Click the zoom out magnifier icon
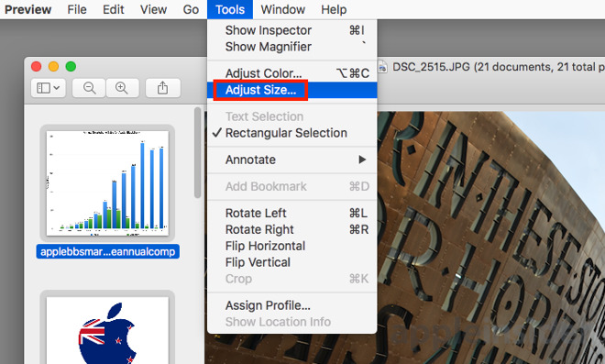This screenshot has height=364, width=605. coord(89,88)
